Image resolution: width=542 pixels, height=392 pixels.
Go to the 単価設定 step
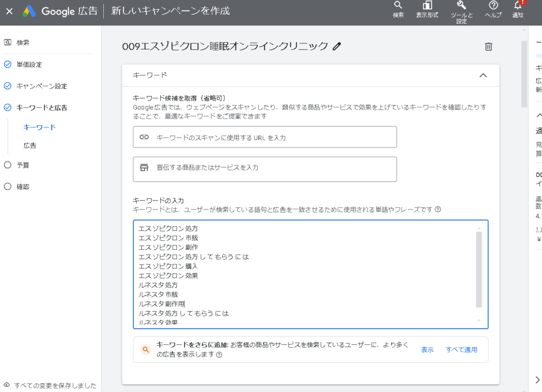(x=30, y=65)
